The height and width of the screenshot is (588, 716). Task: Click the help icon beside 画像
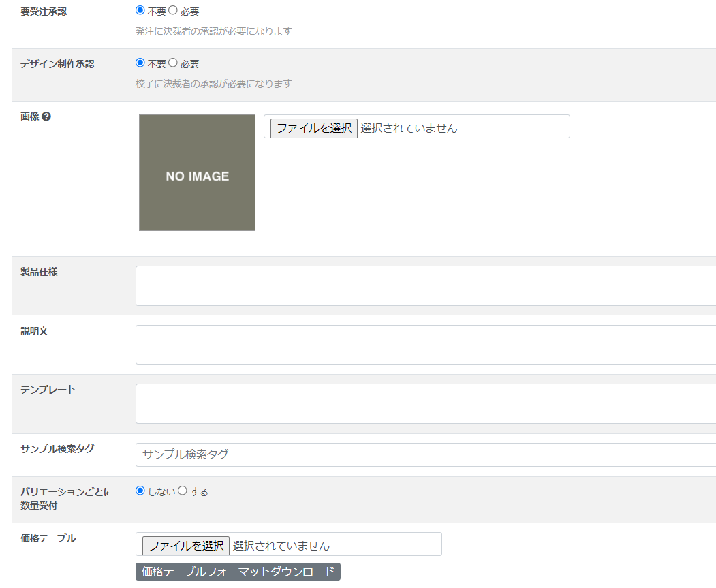pyautogui.click(x=46, y=117)
